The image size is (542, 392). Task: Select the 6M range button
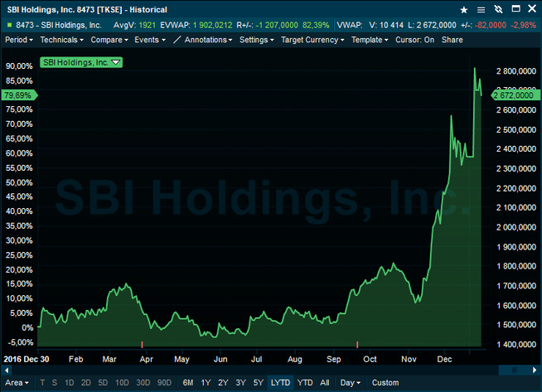pos(188,383)
